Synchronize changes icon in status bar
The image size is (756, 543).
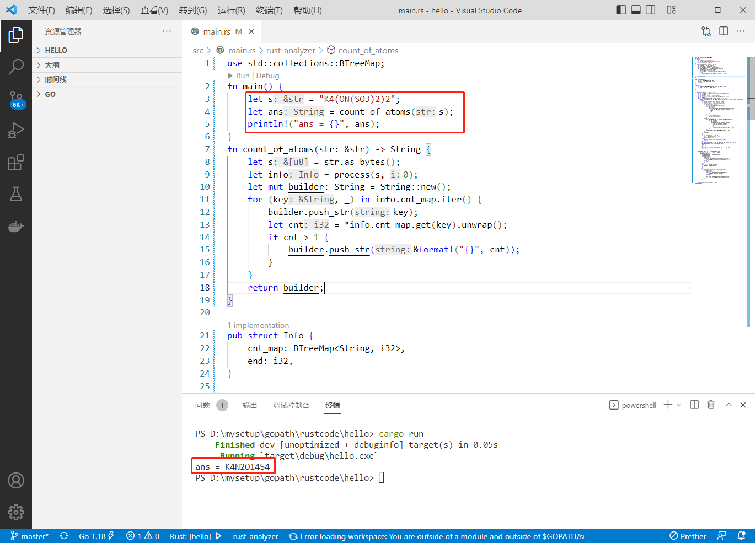(x=64, y=536)
